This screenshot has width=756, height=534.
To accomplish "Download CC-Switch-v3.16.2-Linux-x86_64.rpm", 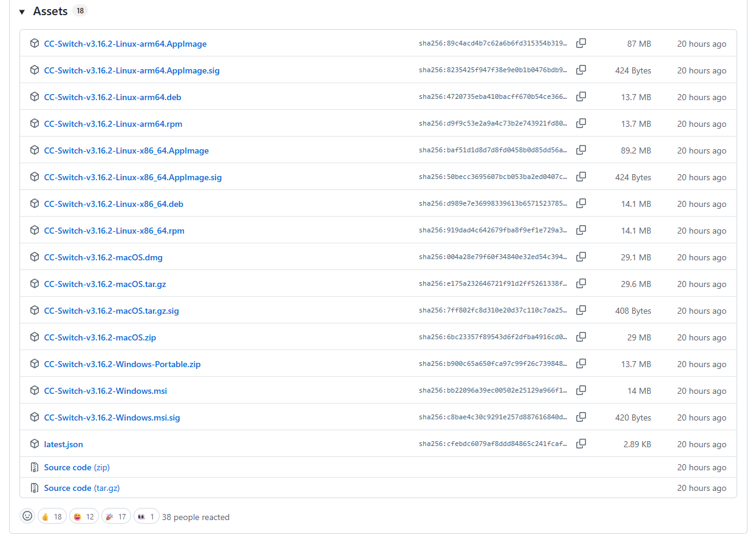I will 114,231.
